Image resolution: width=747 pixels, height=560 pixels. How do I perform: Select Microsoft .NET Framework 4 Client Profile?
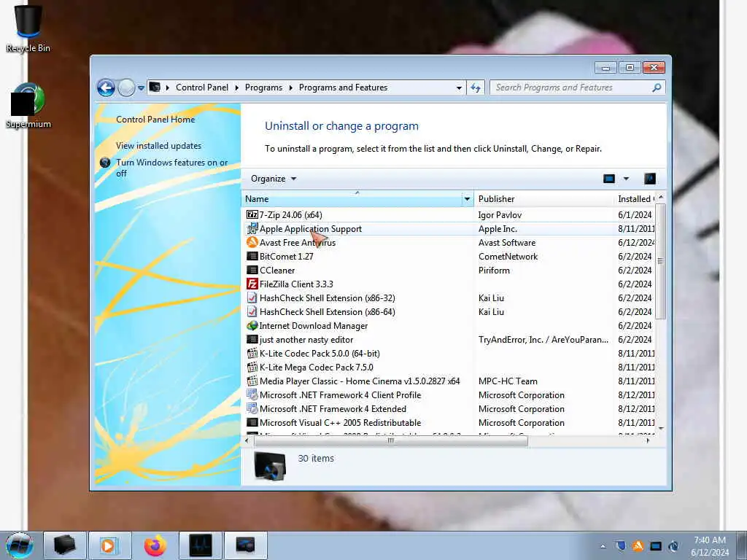pyautogui.click(x=340, y=395)
